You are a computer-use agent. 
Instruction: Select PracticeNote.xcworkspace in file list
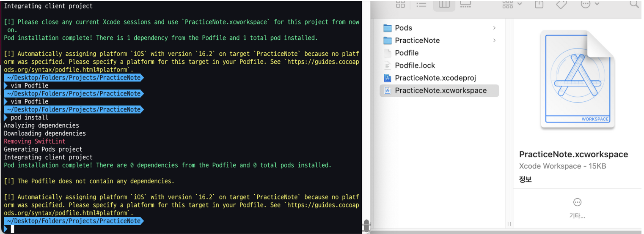439,90
